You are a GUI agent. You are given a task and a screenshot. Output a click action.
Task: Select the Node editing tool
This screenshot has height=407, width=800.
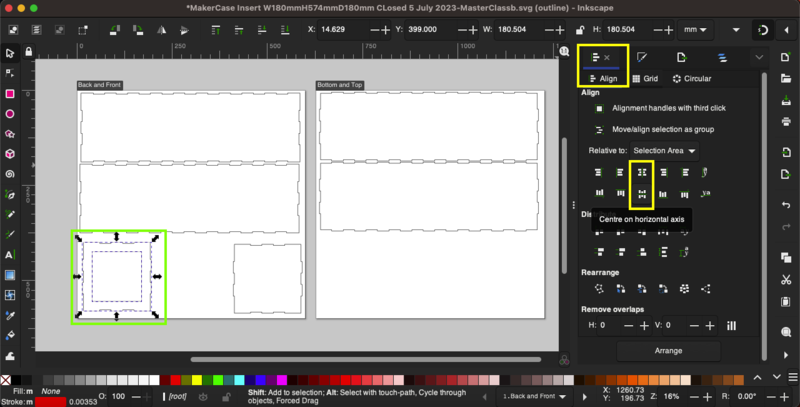pyautogui.click(x=9, y=73)
